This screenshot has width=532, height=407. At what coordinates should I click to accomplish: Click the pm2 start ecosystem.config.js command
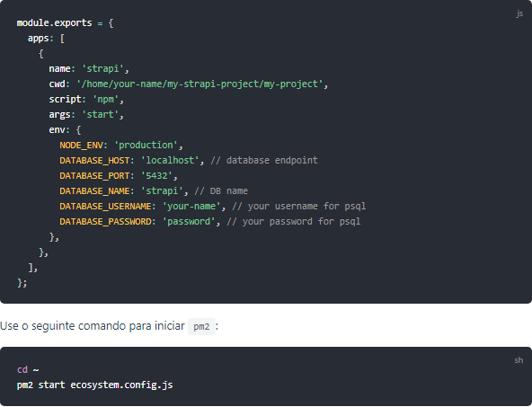pyautogui.click(x=95, y=385)
